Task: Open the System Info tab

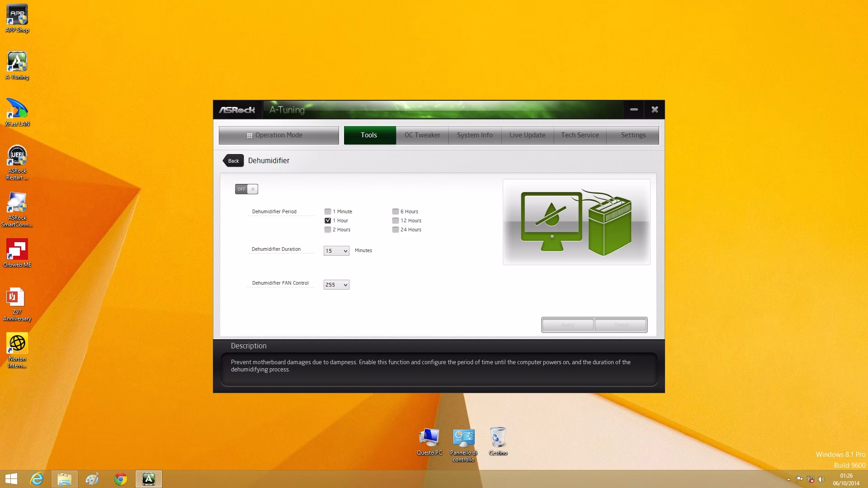Action: click(475, 135)
